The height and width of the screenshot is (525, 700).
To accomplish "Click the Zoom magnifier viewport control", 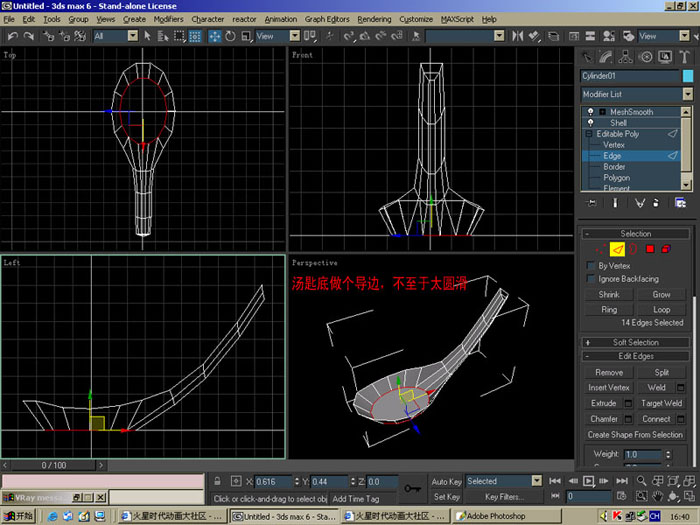I will tap(642, 481).
